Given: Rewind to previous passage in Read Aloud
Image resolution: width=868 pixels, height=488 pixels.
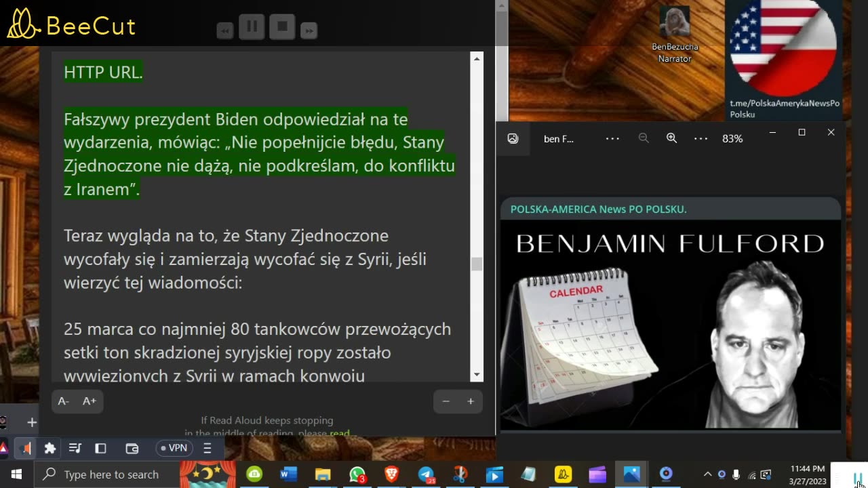Looking at the screenshot, I should coord(225,30).
